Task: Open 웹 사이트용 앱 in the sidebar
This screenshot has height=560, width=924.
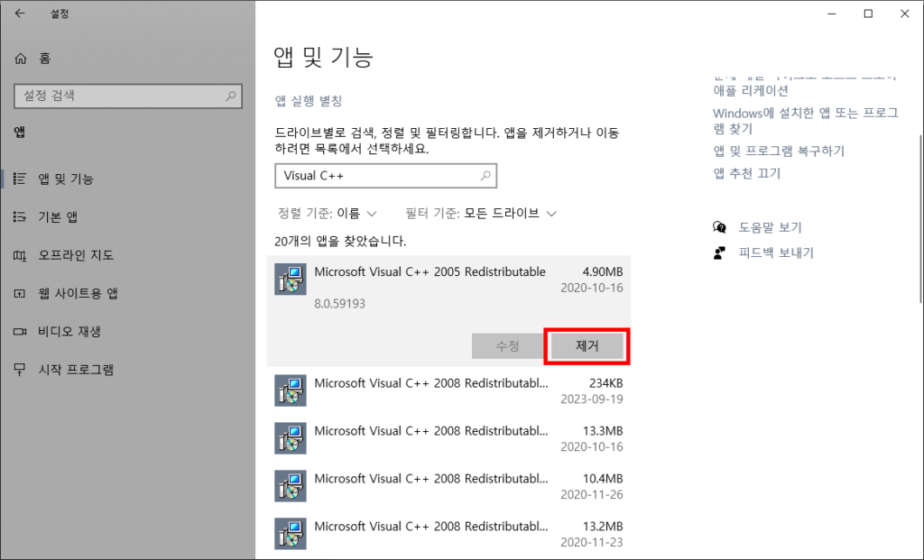Action: (78, 293)
